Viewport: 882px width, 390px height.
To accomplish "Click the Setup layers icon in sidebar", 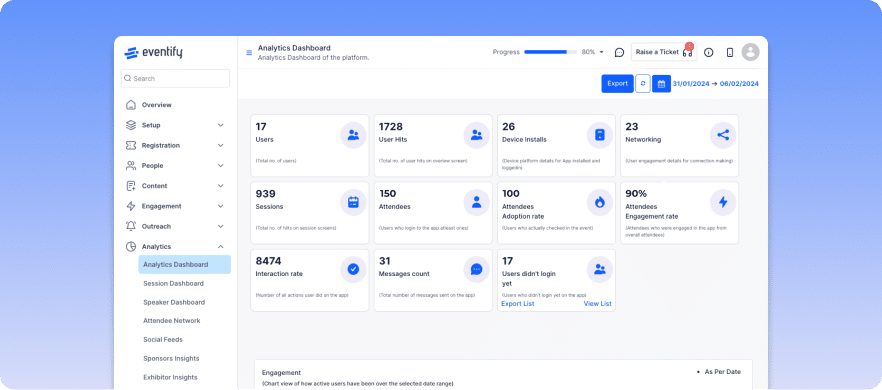I will point(130,125).
